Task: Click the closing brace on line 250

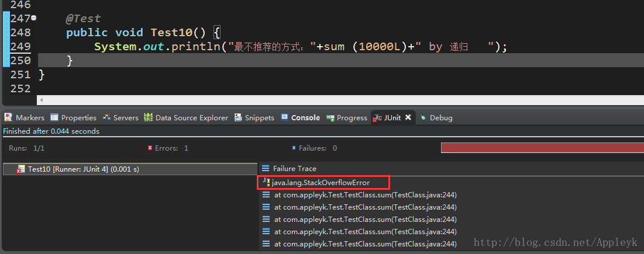Action: (x=70, y=60)
